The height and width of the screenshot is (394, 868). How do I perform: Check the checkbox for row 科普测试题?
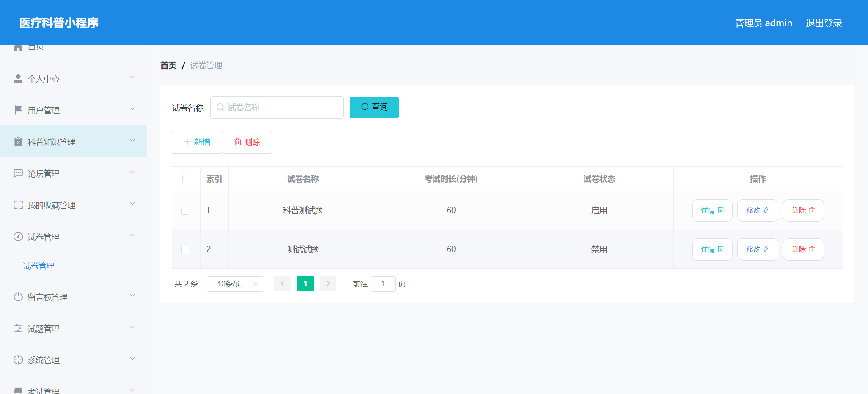185,211
